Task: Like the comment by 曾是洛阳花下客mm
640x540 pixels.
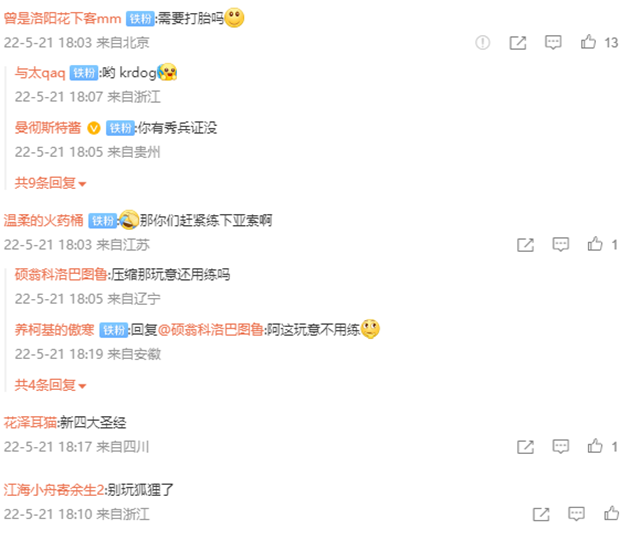Action: [588, 42]
